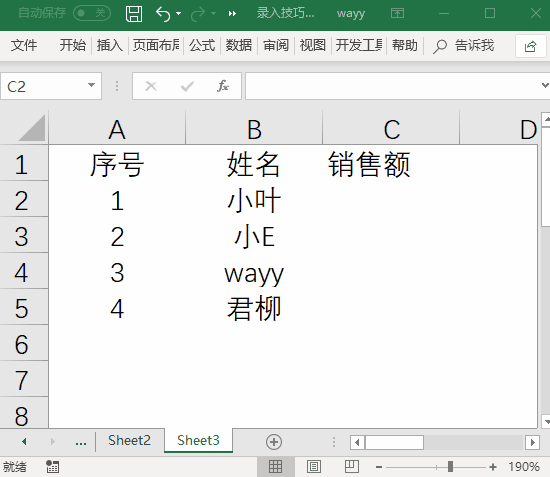550x477 pixels.
Task: Click cell B4 containing wayy
Action: pyautogui.click(x=254, y=272)
